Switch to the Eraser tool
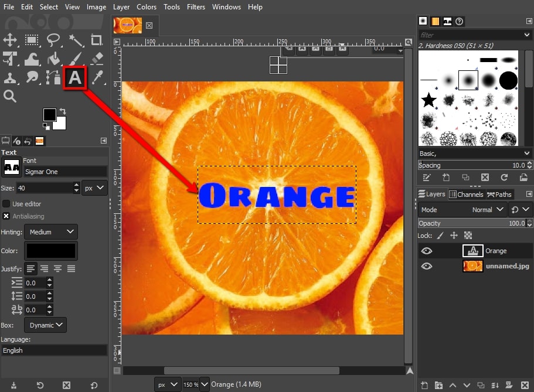 (x=97, y=59)
